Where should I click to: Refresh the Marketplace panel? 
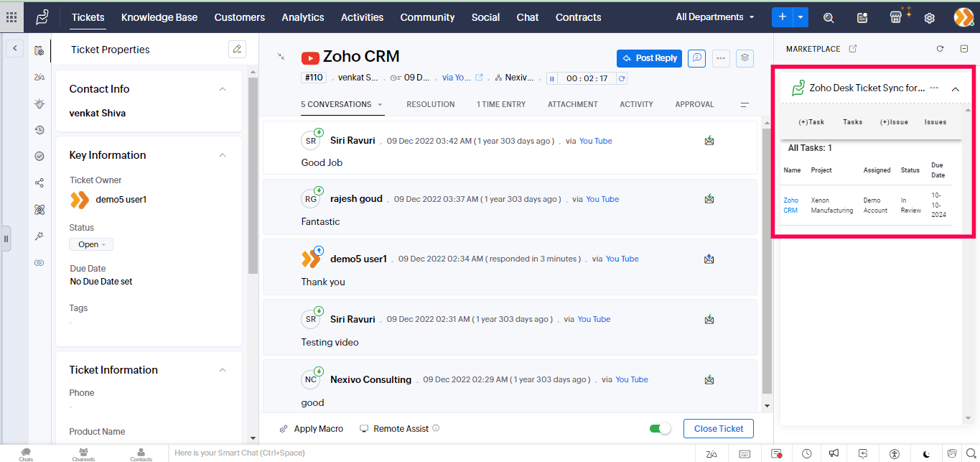tap(940, 49)
